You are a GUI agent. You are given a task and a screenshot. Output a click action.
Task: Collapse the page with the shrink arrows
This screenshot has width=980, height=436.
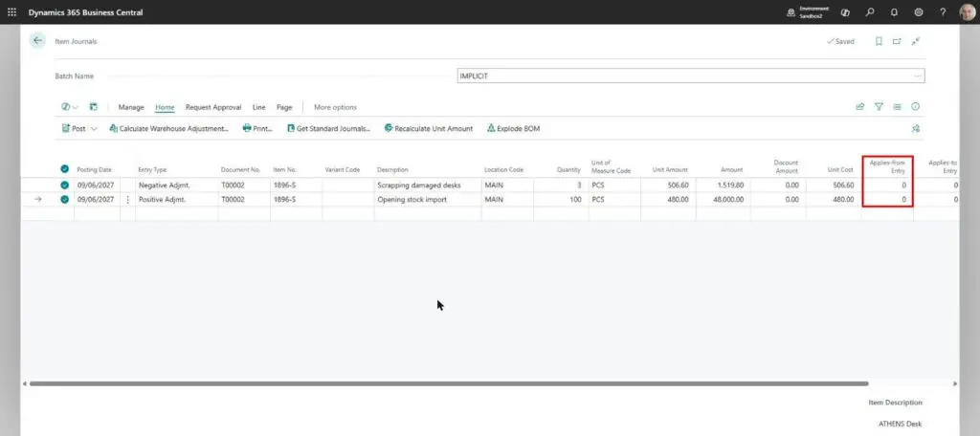[916, 41]
